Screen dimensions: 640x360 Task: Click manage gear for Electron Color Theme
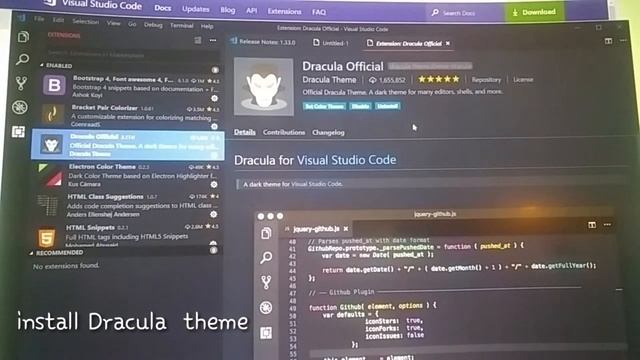213,184
